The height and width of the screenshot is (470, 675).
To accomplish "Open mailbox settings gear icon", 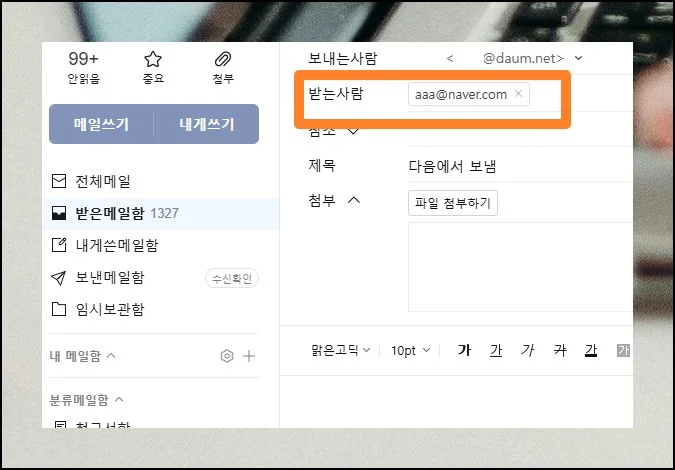I will coord(227,356).
